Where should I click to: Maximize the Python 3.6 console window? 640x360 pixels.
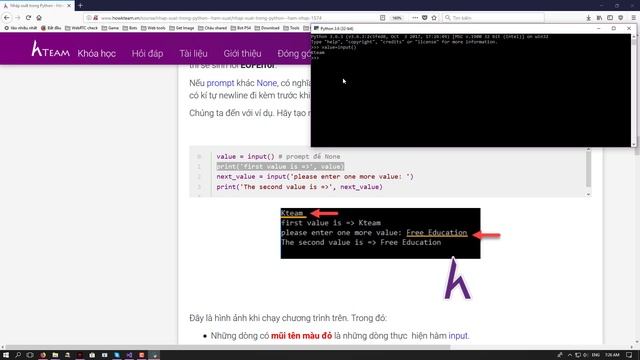(613, 29)
